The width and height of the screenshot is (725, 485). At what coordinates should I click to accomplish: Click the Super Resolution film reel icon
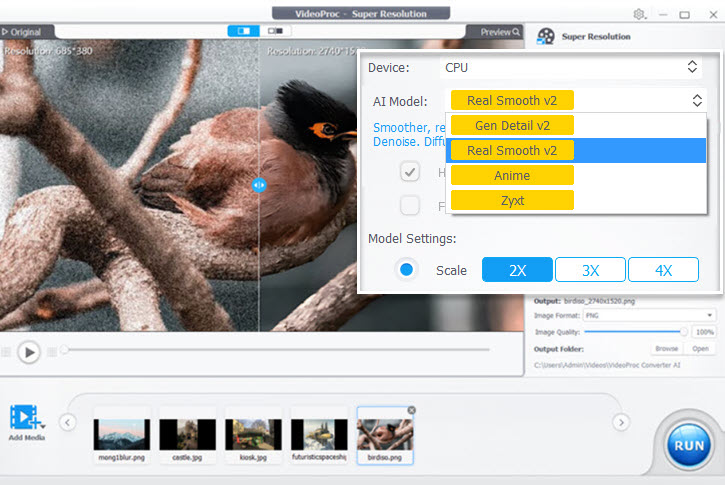pos(546,37)
